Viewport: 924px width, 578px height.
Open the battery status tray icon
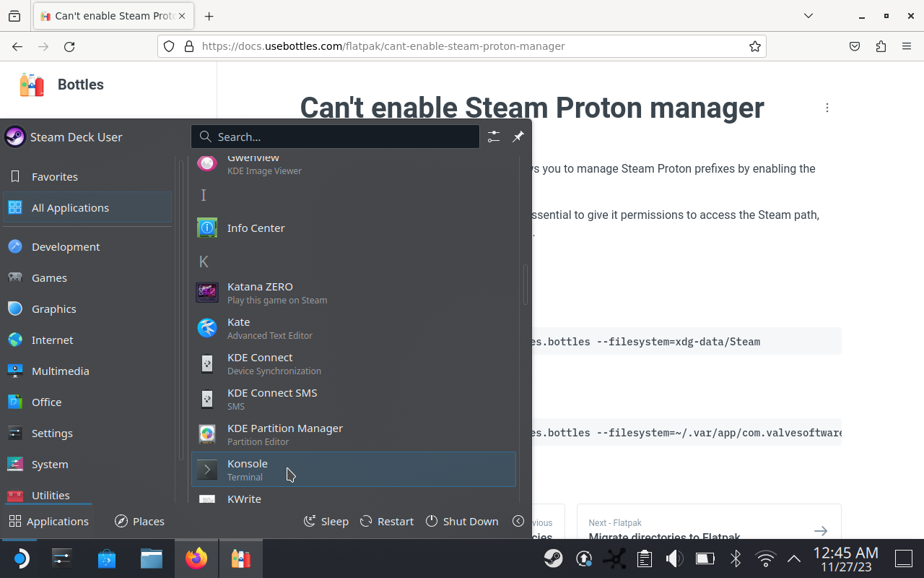point(705,558)
